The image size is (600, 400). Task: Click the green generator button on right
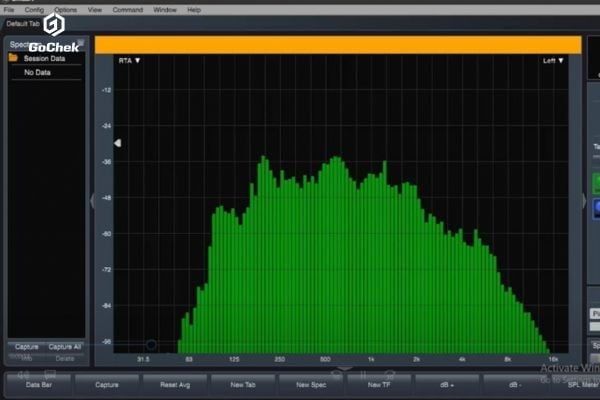[596, 183]
